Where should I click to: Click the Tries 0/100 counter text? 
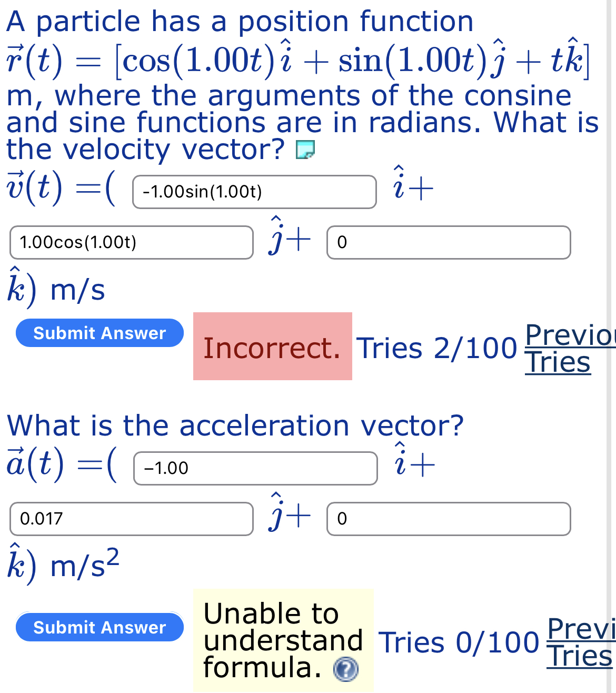click(459, 642)
